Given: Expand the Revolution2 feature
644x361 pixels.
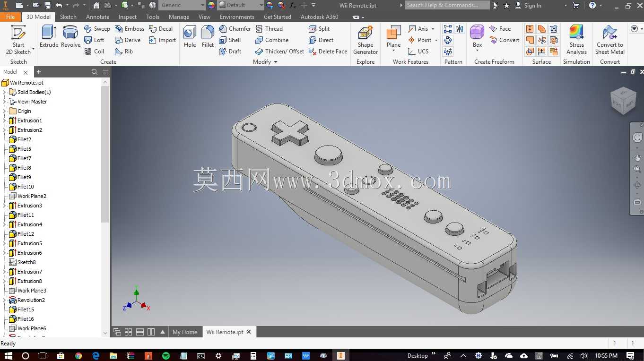Looking at the screenshot, I should pos(4,300).
